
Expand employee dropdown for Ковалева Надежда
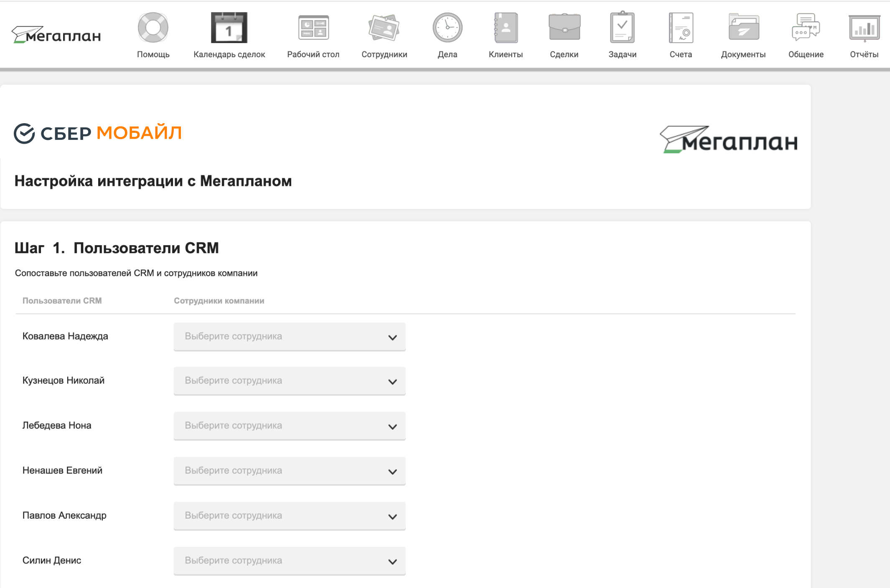pos(290,337)
